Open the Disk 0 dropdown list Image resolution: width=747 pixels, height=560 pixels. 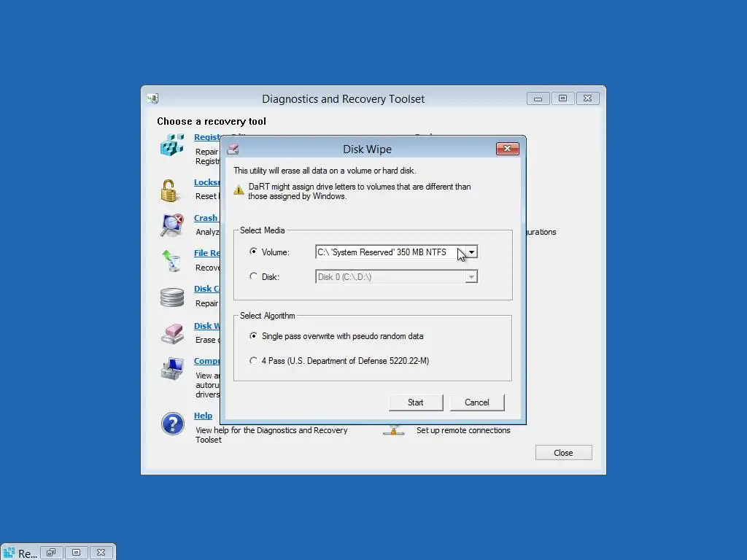click(471, 276)
